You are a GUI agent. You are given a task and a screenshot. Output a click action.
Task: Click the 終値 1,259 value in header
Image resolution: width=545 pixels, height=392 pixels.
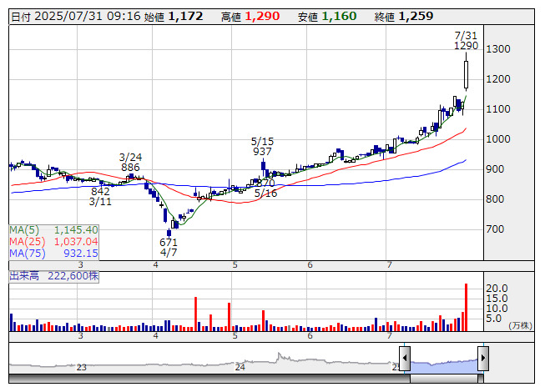(416, 16)
